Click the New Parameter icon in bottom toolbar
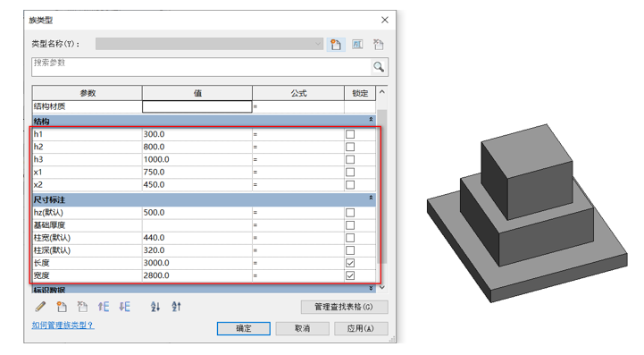644x355 pixels. (62, 307)
